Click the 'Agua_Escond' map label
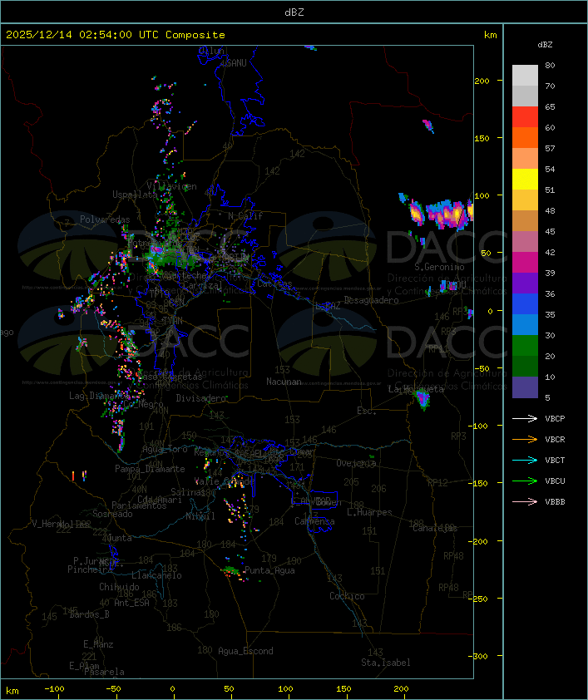The image size is (588, 700). click(x=245, y=651)
